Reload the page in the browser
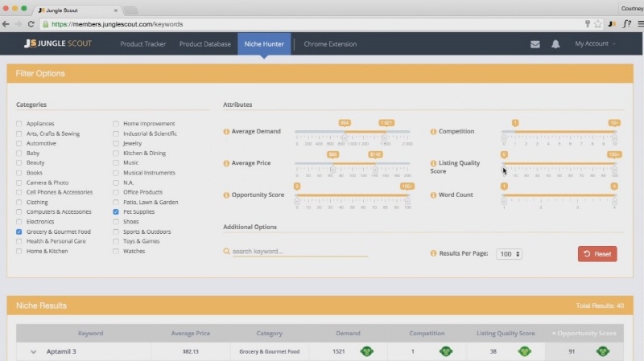 (31, 24)
